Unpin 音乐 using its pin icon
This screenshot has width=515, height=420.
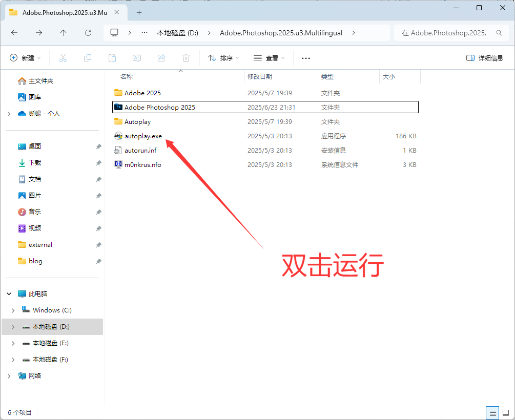[98, 212]
